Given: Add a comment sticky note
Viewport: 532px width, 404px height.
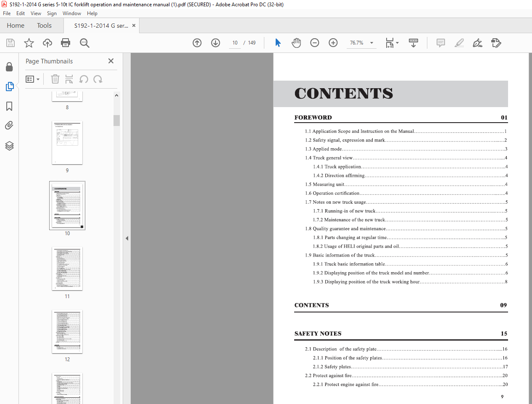Looking at the screenshot, I should point(441,43).
